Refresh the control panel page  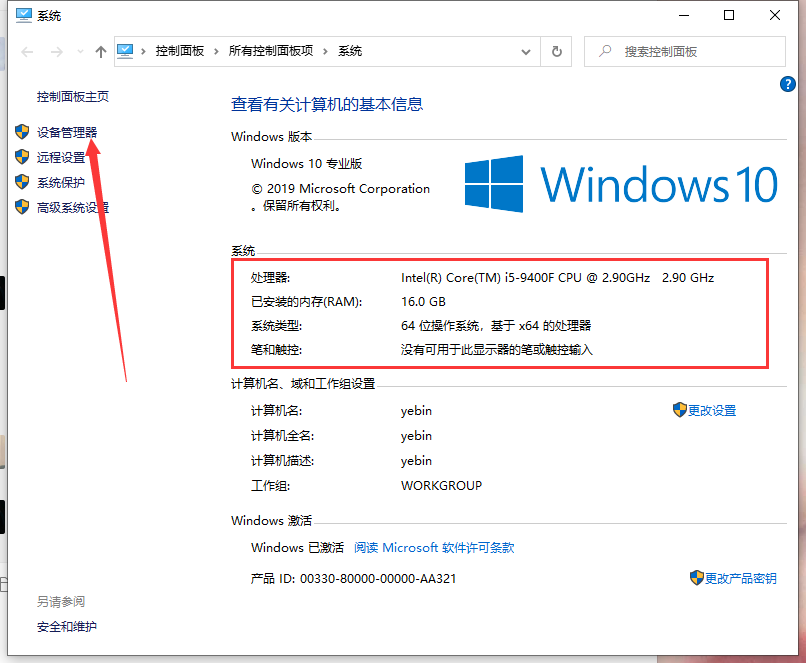pos(557,51)
